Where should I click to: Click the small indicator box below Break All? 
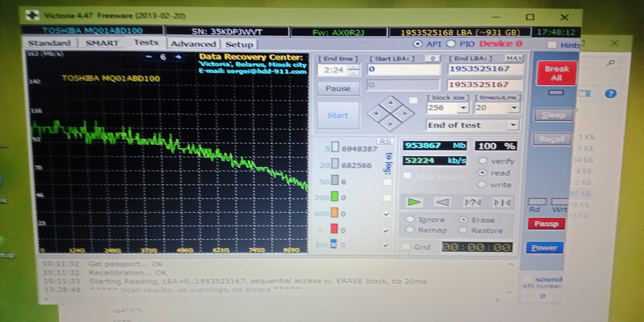point(556,93)
